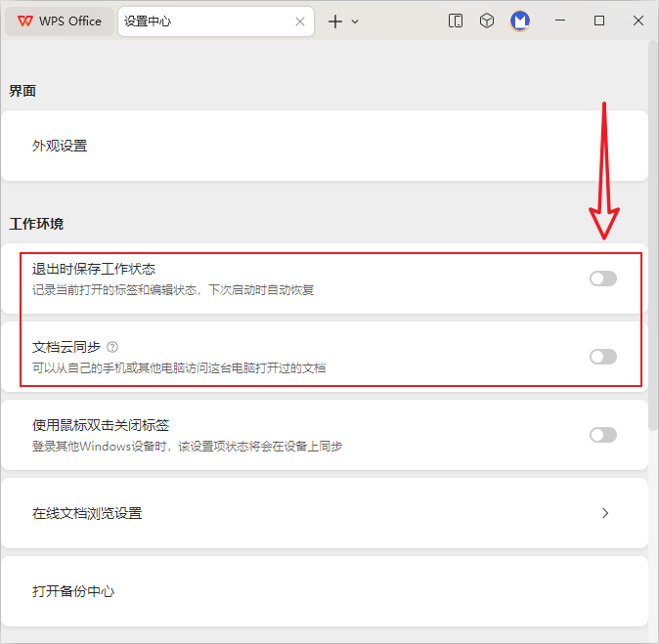Enable 退出时保存工作状态 toggle
The width and height of the screenshot is (659, 644).
(x=603, y=279)
